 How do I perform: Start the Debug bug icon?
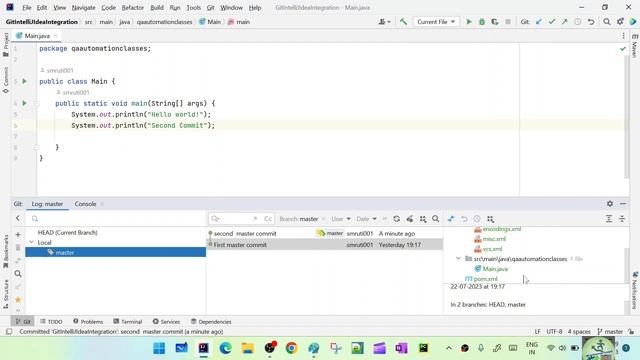(x=482, y=22)
